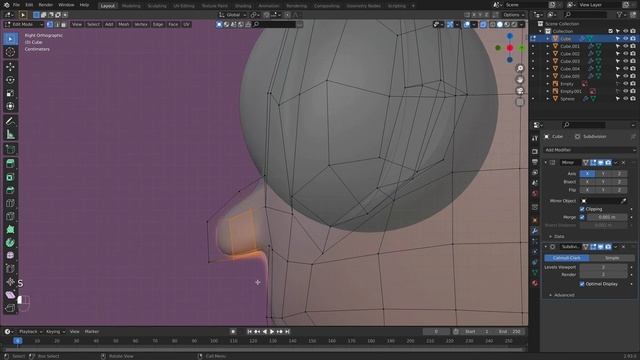Activate the Cursor tool
This screenshot has height=360, width=640.
click(10, 52)
